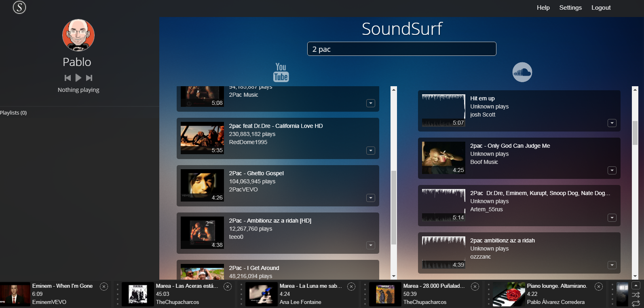This screenshot has width=644, height=308.
Task: Open 2Pac - Ambitionz az a ridah [HD] title
Action: (x=270, y=221)
